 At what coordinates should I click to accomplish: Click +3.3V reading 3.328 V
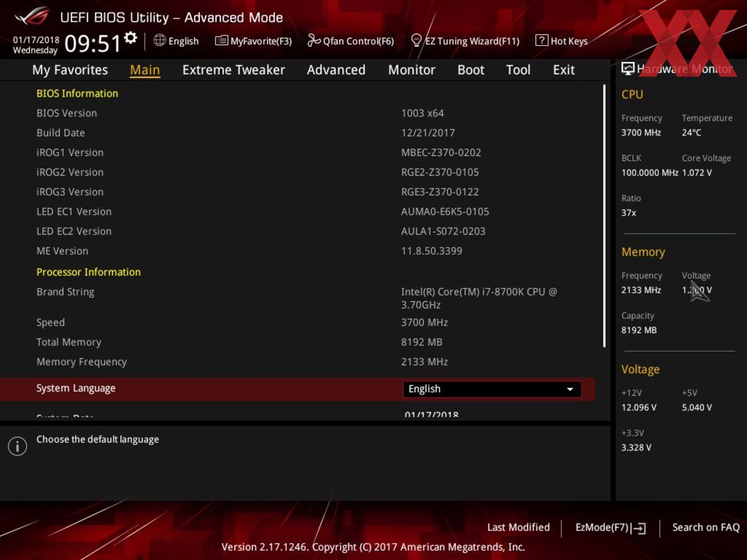pos(637,448)
